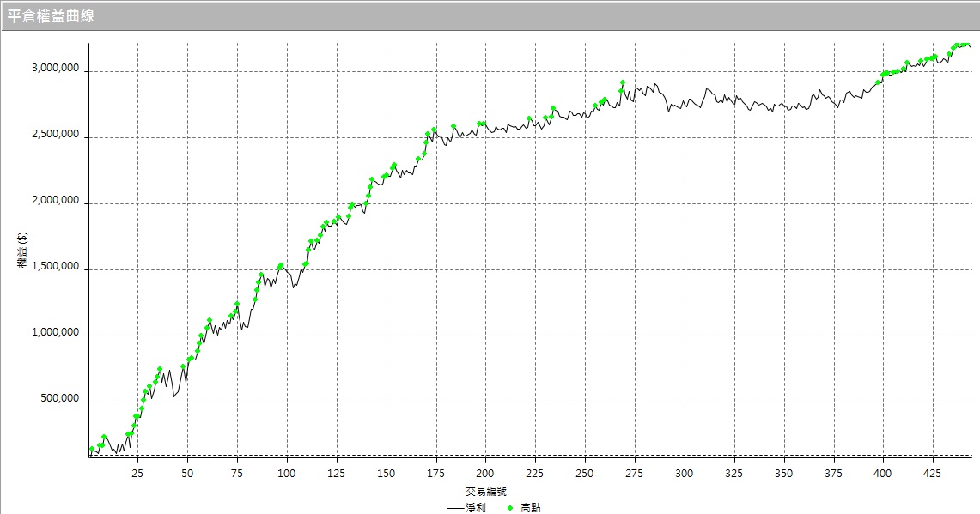Image resolution: width=980 pixels, height=514 pixels.
Task: Click the x-axis label 75
Action: (x=237, y=474)
